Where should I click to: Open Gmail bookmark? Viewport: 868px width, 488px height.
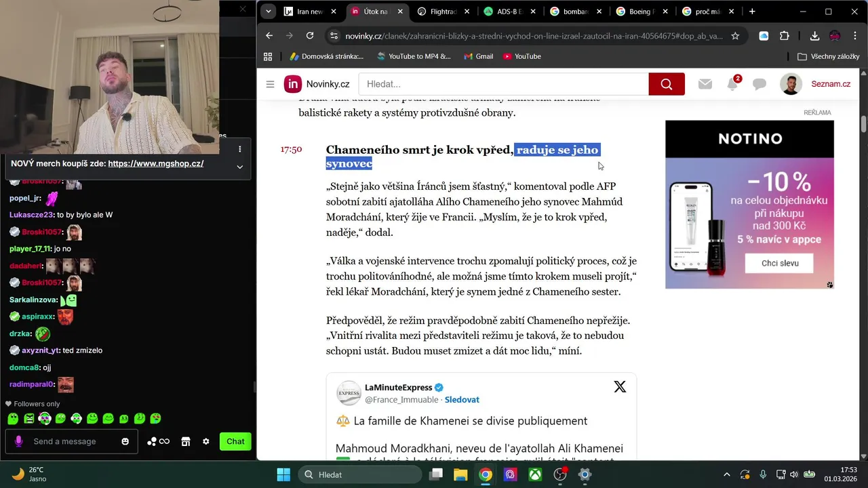(x=478, y=56)
